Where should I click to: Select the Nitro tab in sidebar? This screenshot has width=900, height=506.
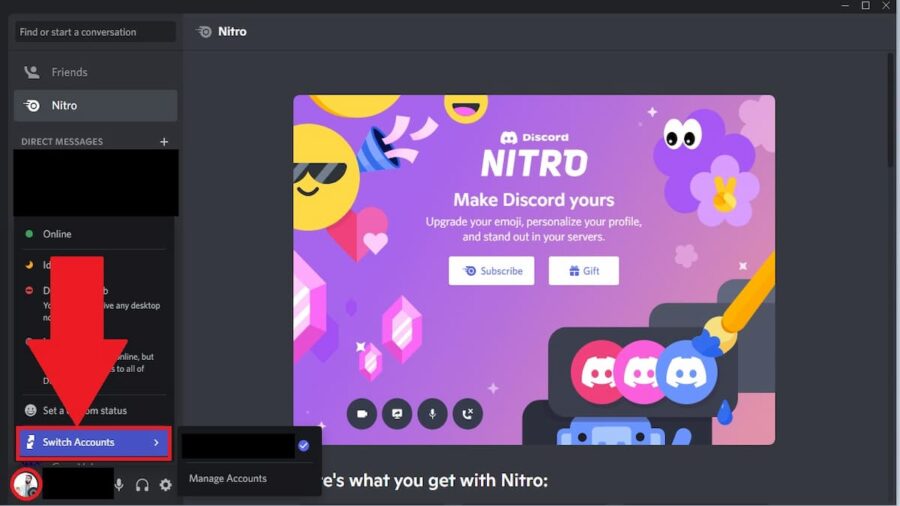coord(95,106)
